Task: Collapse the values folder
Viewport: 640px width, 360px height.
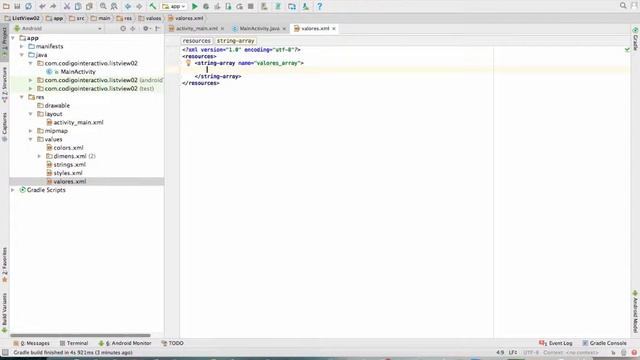Action: [x=31, y=139]
